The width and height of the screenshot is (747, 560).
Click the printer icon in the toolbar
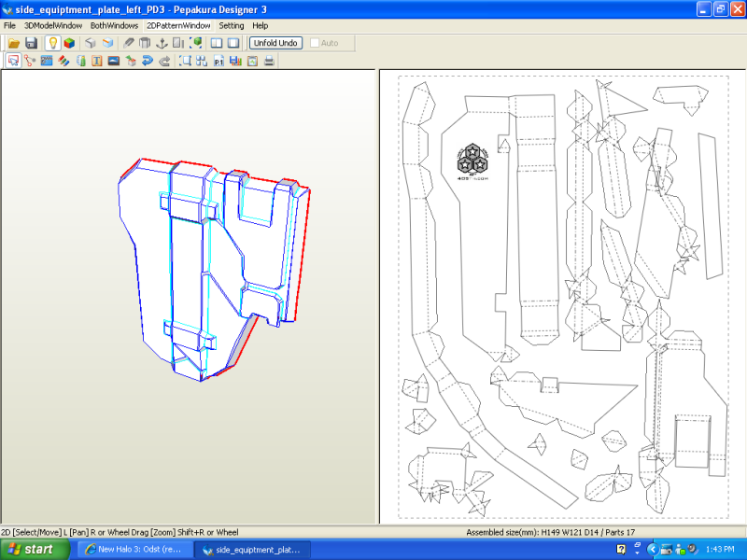point(269,62)
